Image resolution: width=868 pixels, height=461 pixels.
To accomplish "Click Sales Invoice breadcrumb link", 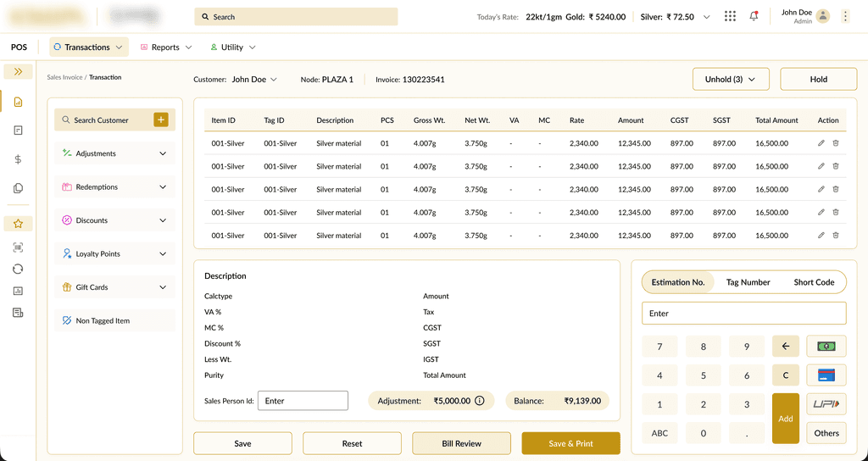I will 64,77.
